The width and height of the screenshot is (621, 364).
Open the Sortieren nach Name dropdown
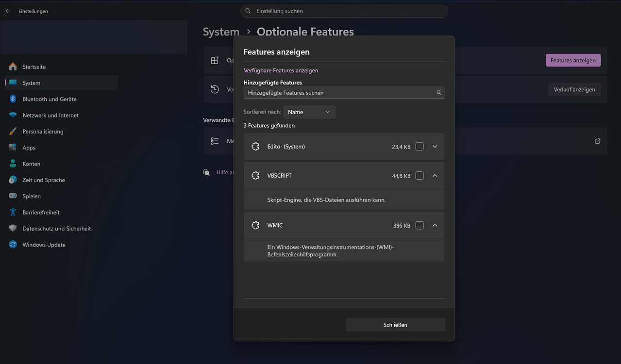pyautogui.click(x=309, y=112)
